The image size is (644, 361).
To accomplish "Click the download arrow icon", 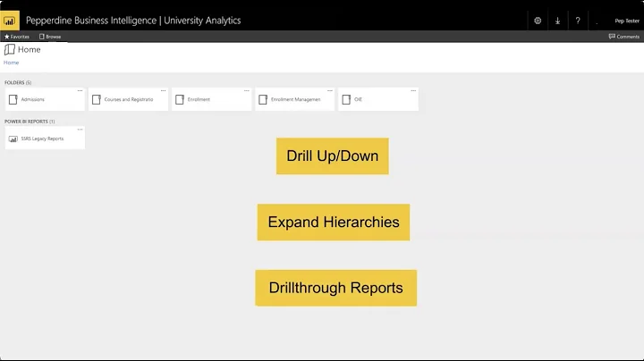I will pyautogui.click(x=557, y=21).
